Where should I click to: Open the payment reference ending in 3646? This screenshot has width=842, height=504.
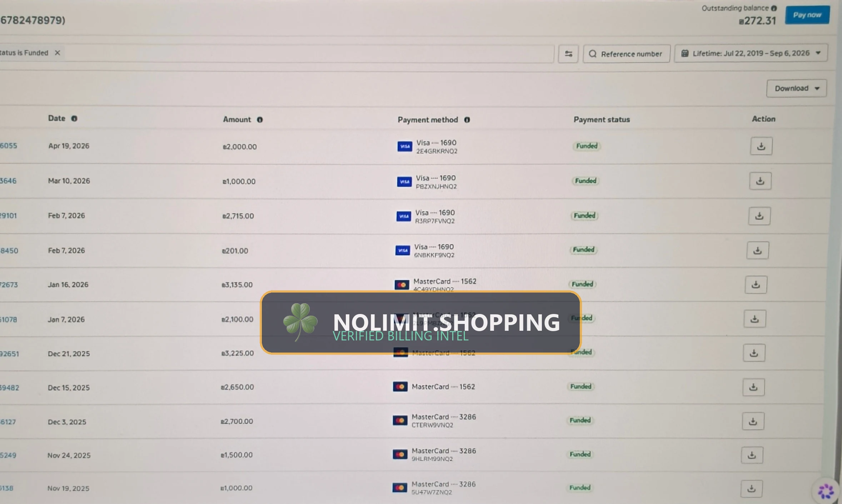pos(8,181)
